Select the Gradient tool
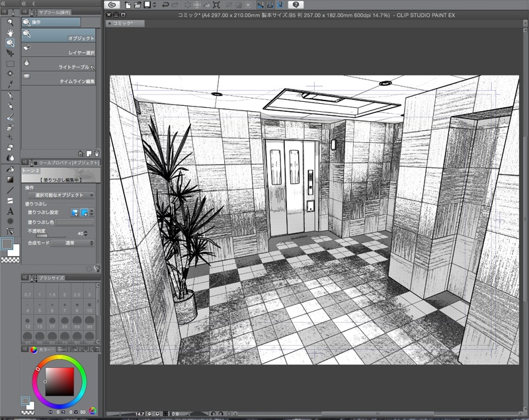This screenshot has height=420, width=529. 11,179
